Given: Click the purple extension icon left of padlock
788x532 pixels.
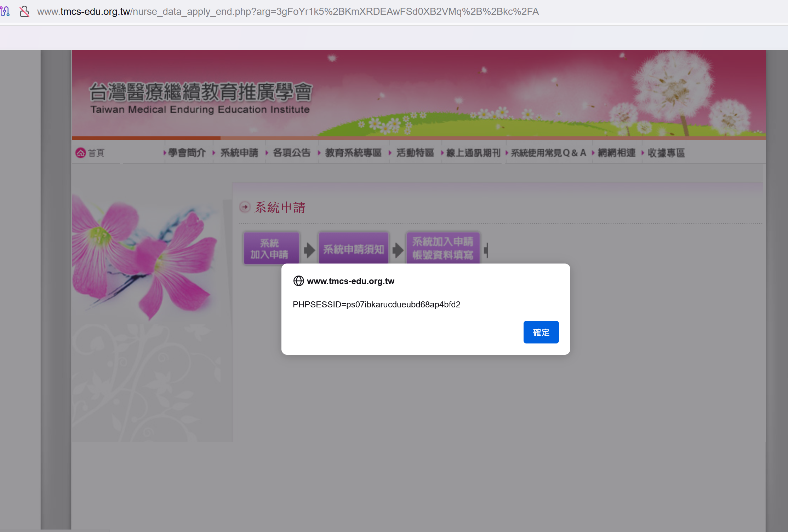Looking at the screenshot, I should [5, 11].
